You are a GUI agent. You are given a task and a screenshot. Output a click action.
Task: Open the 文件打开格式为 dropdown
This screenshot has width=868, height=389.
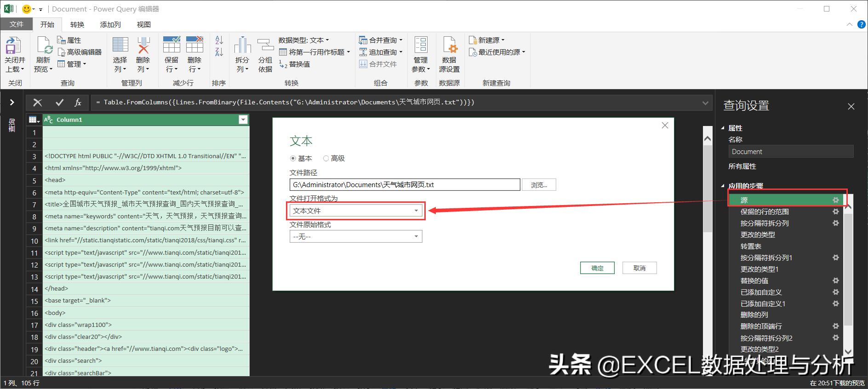tap(356, 211)
